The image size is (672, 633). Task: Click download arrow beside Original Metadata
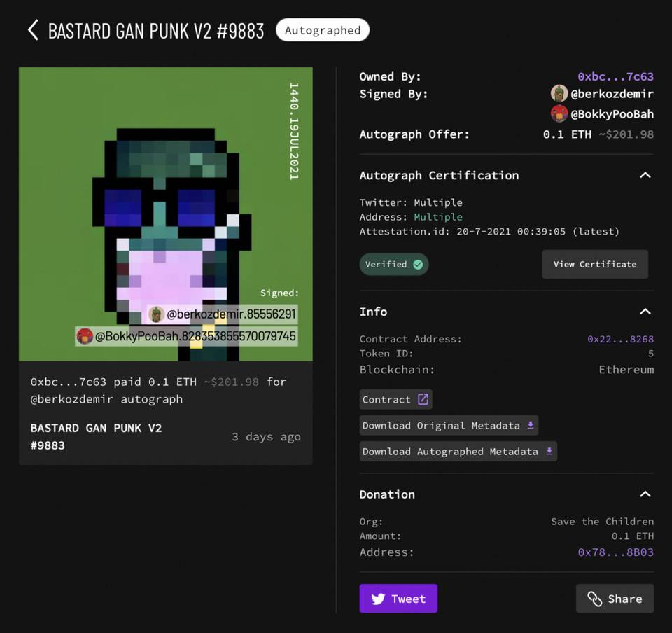pos(531,425)
